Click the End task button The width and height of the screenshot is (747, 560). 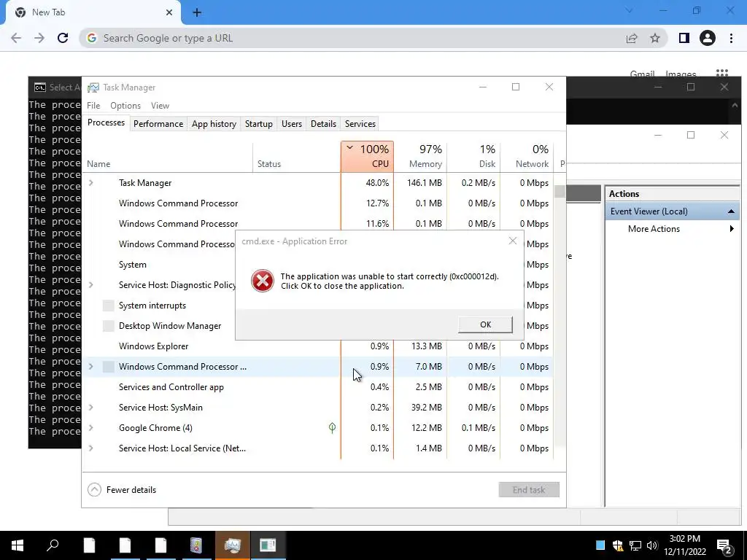coord(529,489)
